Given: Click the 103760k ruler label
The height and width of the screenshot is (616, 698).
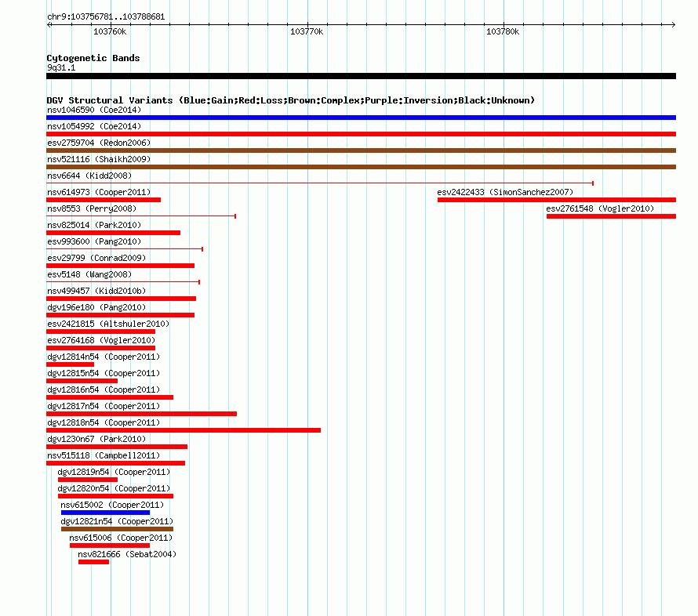Looking at the screenshot, I should click(x=110, y=31).
